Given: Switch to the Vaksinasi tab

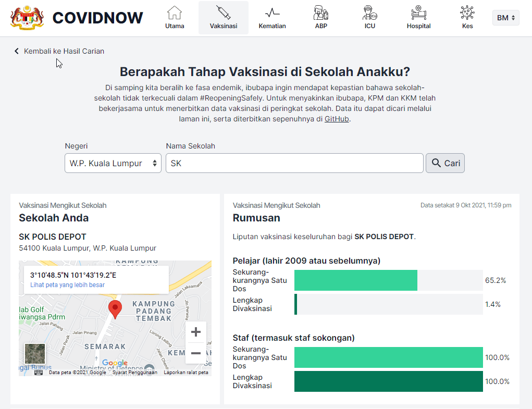Looking at the screenshot, I should click(x=223, y=17).
